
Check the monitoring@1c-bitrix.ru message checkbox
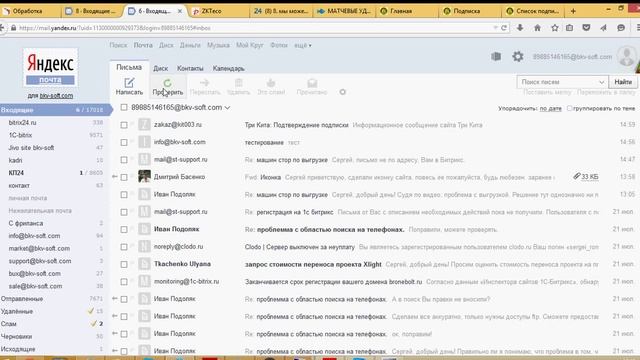(x=124, y=282)
